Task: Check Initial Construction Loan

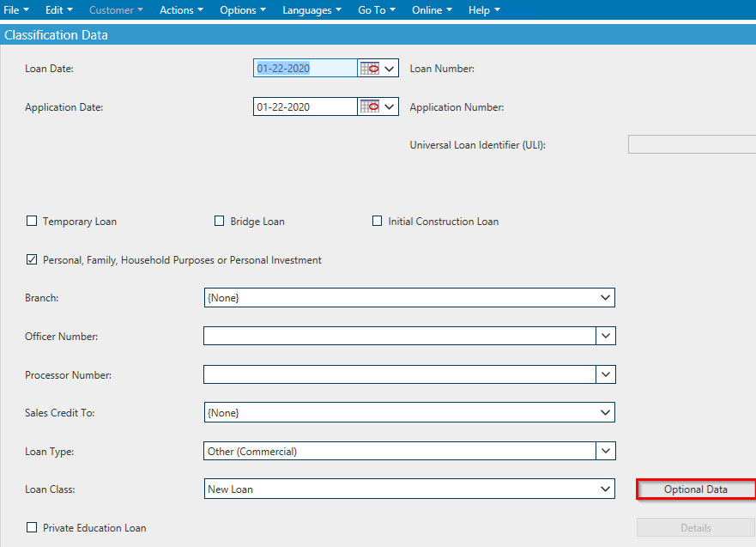Action: point(378,221)
